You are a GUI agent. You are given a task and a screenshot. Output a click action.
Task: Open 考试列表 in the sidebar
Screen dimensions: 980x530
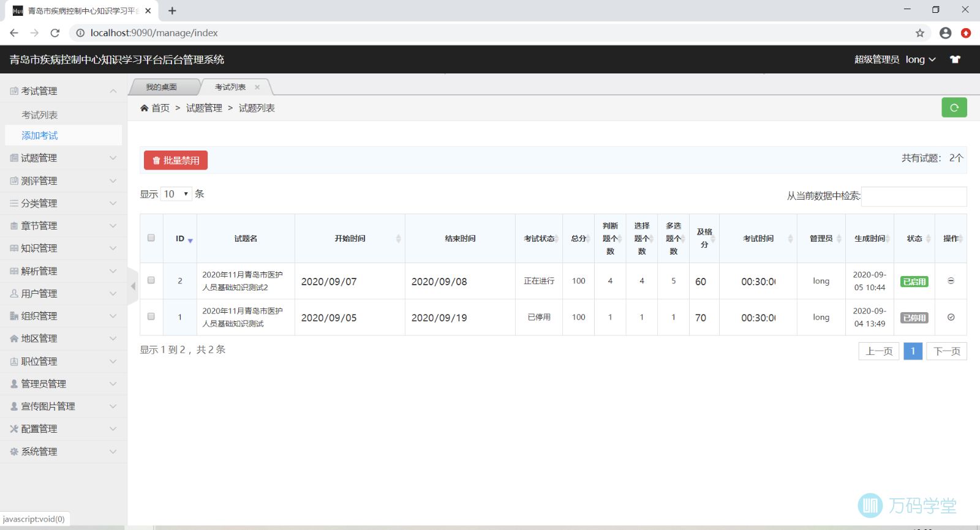coord(40,115)
